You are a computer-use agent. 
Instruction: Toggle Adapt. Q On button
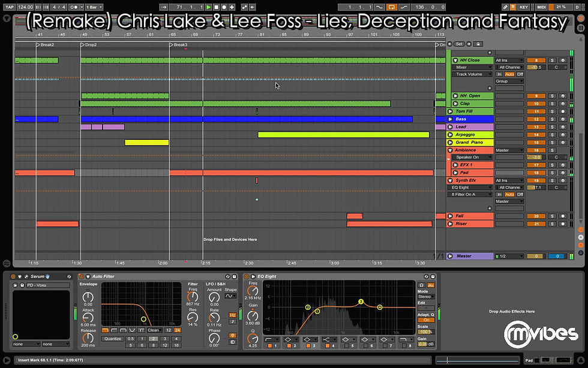426,320
